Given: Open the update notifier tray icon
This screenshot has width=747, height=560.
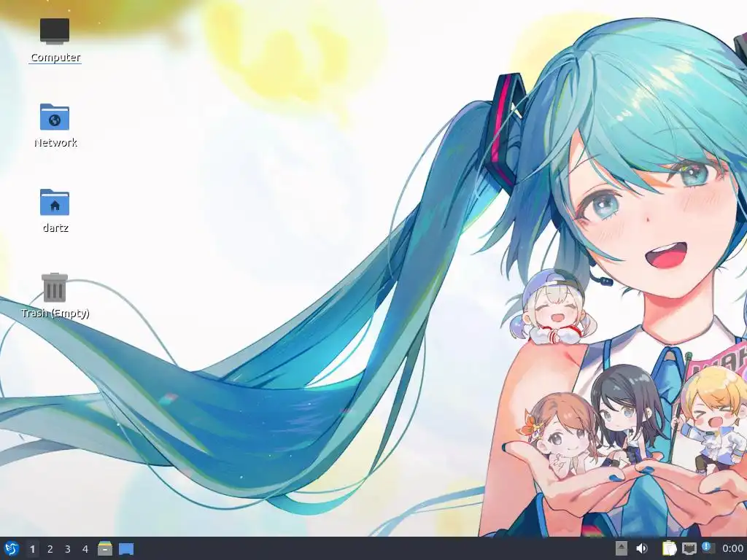Looking at the screenshot, I should coord(708,548).
